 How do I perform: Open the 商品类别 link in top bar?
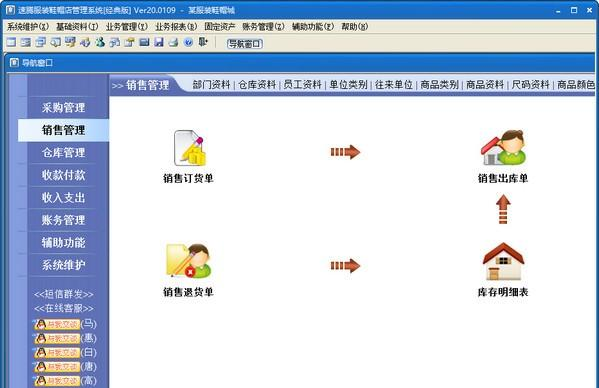pos(439,85)
